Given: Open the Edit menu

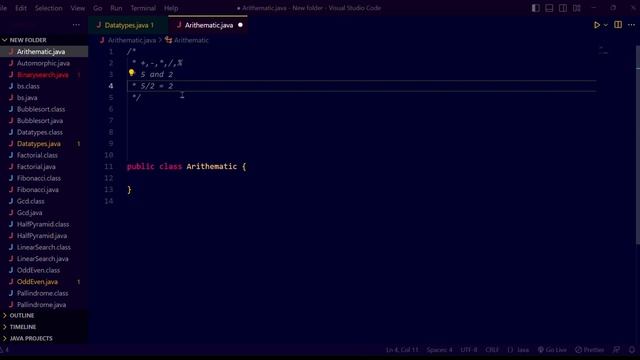Looking at the screenshot, I should (x=21, y=8).
